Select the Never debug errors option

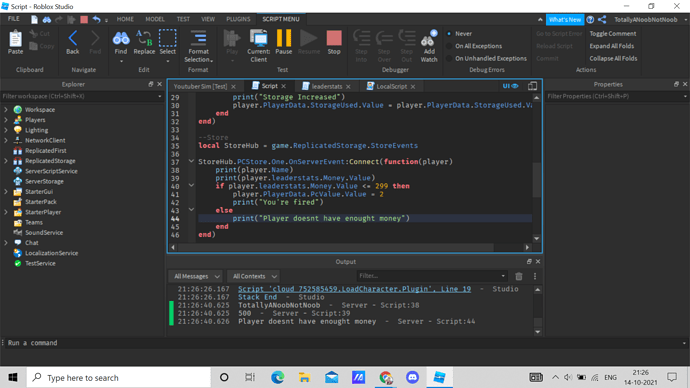[459, 33]
